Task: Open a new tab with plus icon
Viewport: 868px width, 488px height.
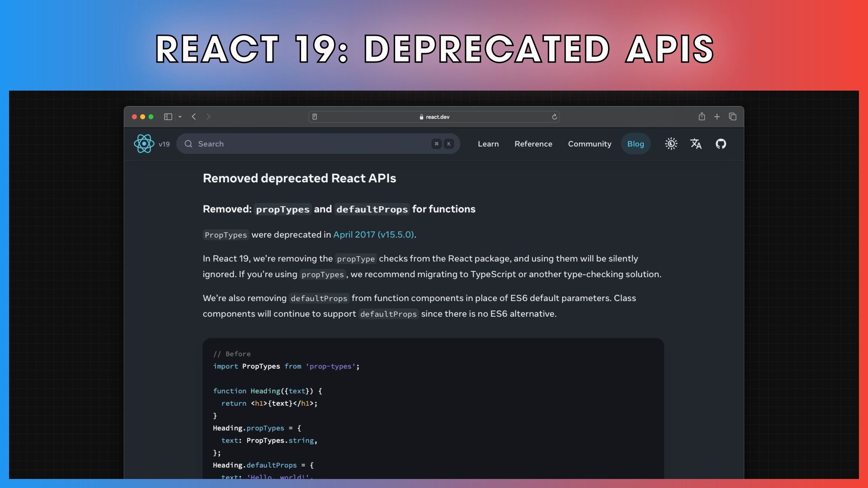Action: coord(717,117)
